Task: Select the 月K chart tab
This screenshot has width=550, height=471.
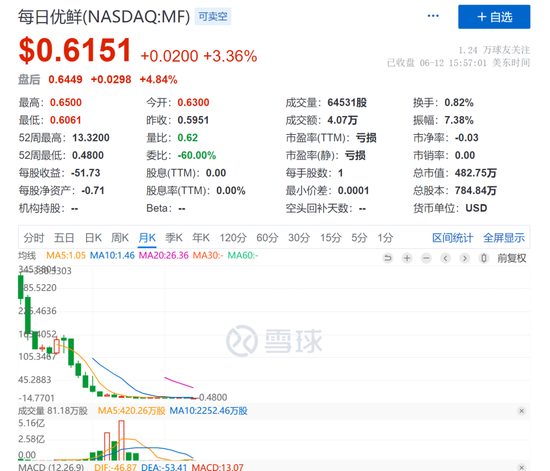Action: [x=147, y=238]
